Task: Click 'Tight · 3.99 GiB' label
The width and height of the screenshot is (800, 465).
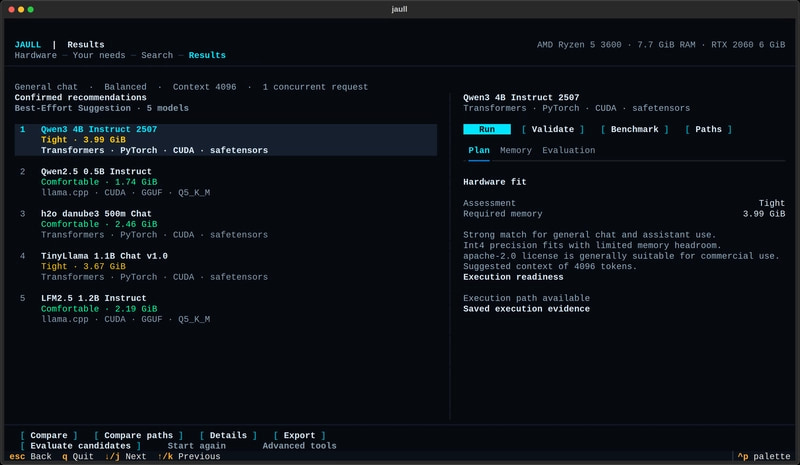Action: [83, 139]
